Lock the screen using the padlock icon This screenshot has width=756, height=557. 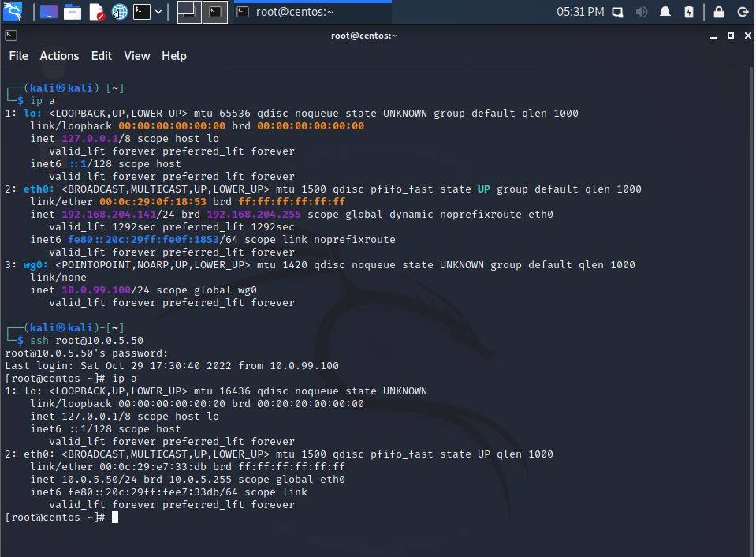click(x=718, y=12)
